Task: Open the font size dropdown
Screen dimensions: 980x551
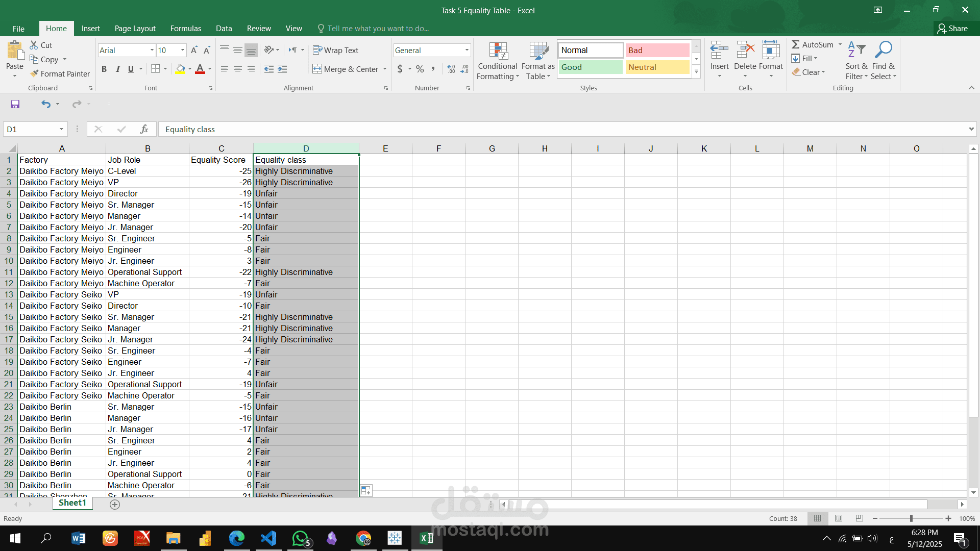Action: pyautogui.click(x=183, y=50)
